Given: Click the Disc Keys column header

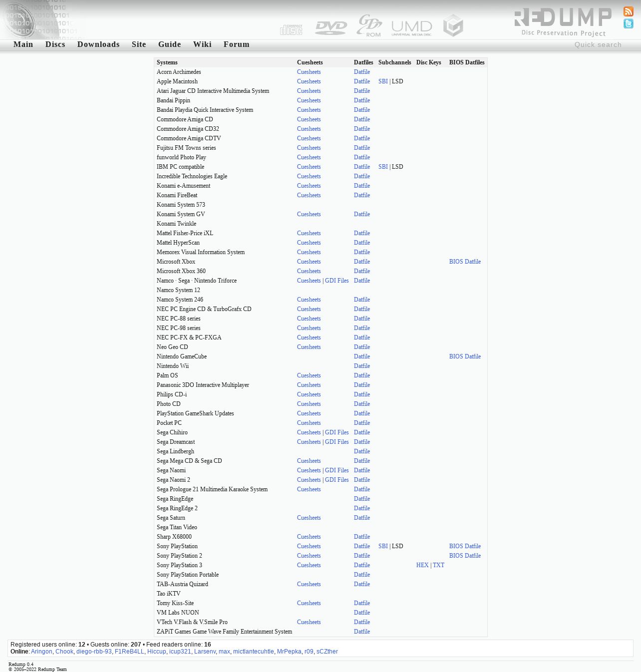Looking at the screenshot, I should [x=429, y=62].
